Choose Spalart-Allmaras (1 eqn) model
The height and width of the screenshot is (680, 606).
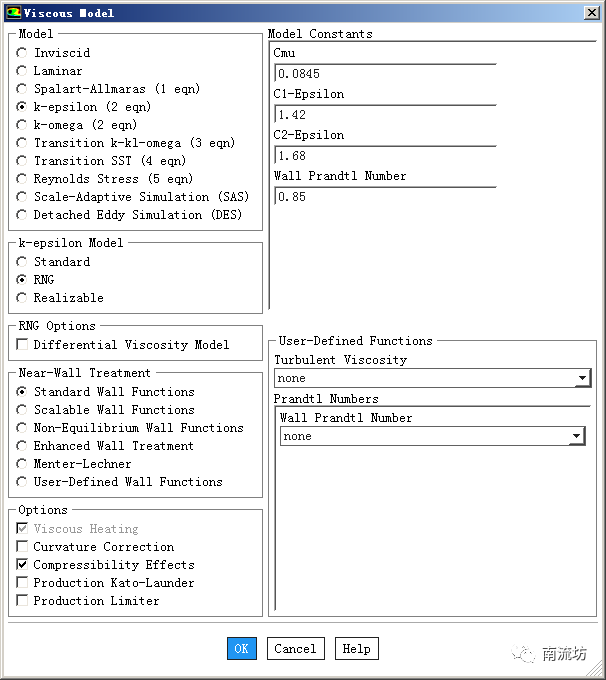tap(22, 89)
